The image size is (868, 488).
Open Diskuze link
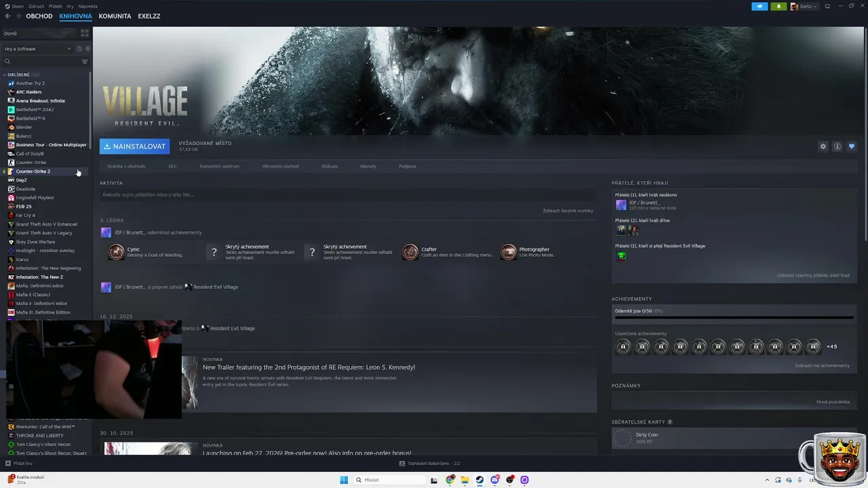(330, 166)
